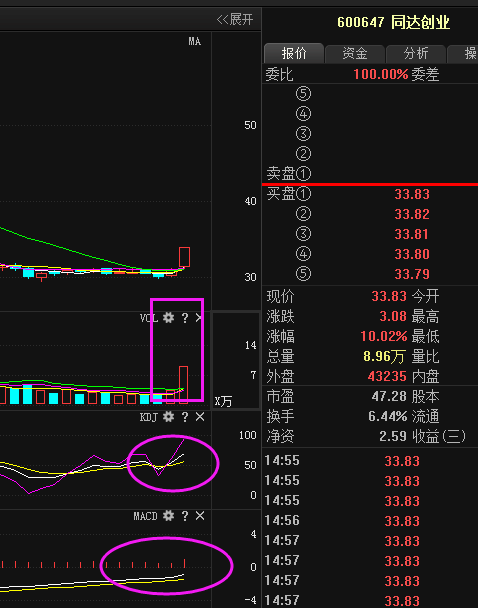The width and height of the screenshot is (478, 608).
Task: Close the VOL indicator panel
Action: [199, 318]
